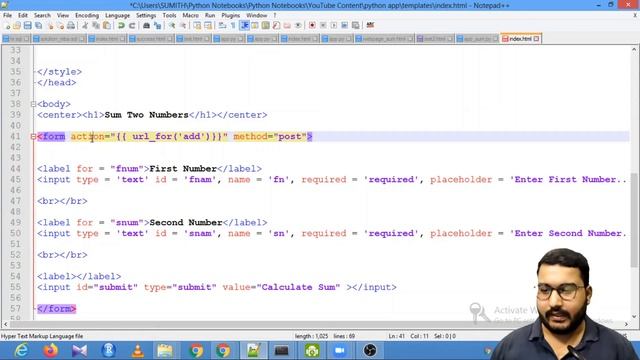The image size is (640, 360).
Task: Click the 'Ln : 41' status bar entry
Action: coord(396,336)
